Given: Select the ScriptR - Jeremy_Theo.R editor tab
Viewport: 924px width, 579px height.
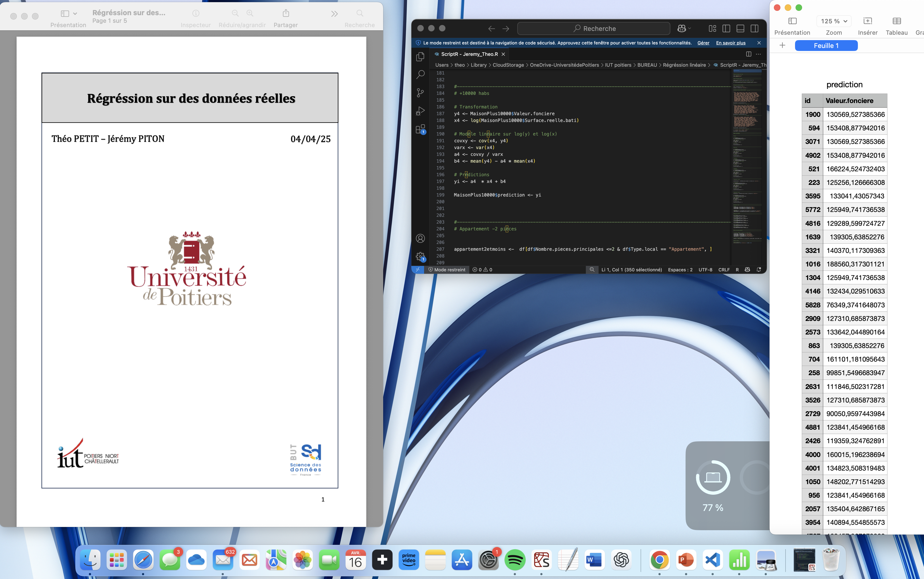Looking at the screenshot, I should (469, 54).
